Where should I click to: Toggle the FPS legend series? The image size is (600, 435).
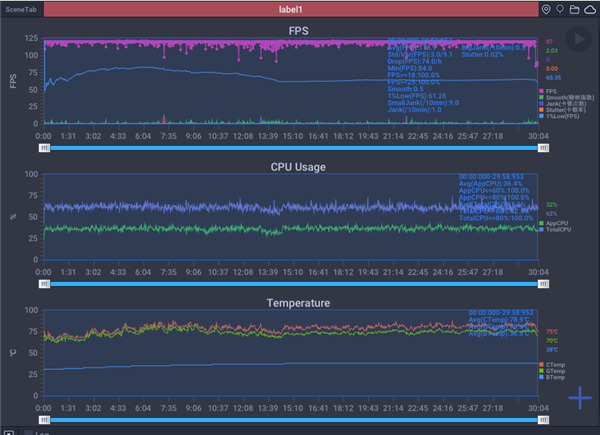pos(548,91)
